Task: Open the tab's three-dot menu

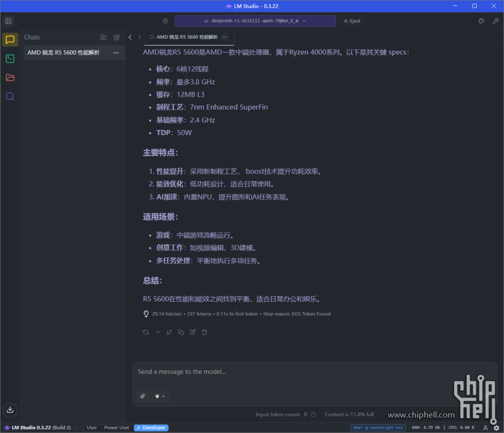Action: pos(225,37)
